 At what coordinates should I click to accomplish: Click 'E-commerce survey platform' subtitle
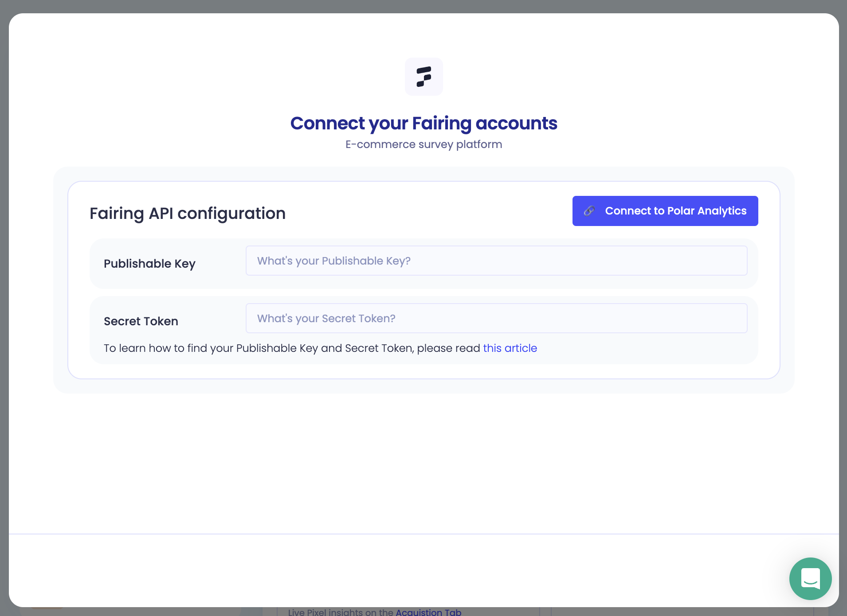(423, 144)
